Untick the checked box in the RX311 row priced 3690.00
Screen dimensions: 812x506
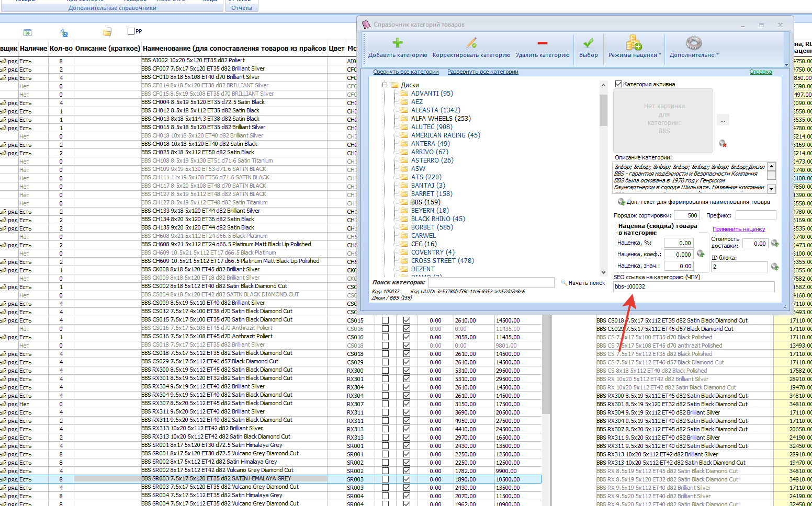coord(407,412)
